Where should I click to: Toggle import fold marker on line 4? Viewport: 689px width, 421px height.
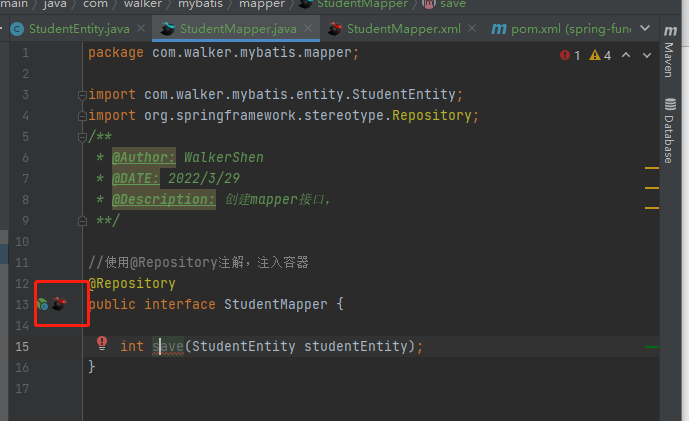pyautogui.click(x=82, y=116)
